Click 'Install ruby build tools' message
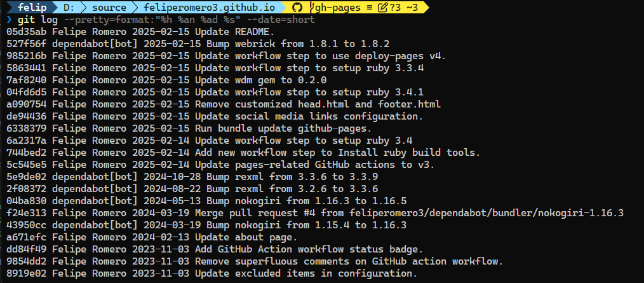Screen dimensions: 644x283 pyautogui.click(x=338, y=153)
